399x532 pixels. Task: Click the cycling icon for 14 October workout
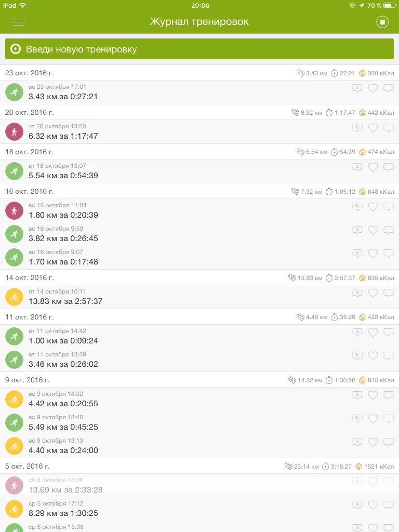[x=15, y=297]
